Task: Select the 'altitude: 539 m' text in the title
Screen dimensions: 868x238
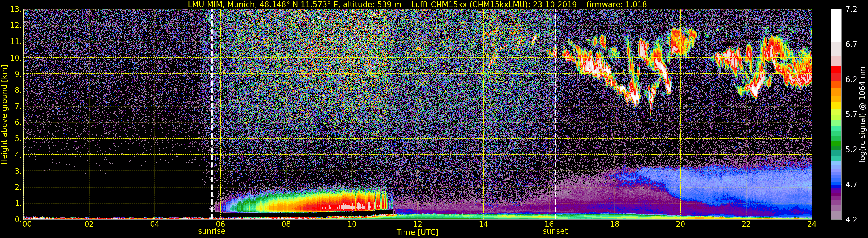Action: [372, 4]
